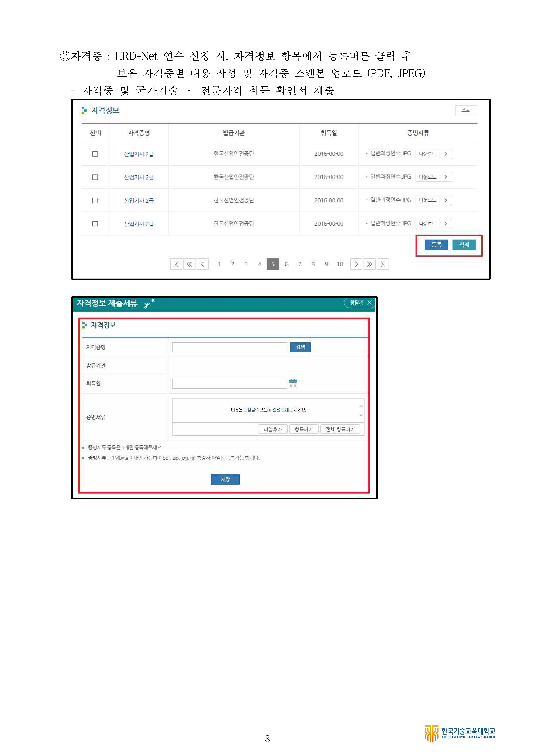
Task: Select page 9 in pagination
Action: click(326, 264)
